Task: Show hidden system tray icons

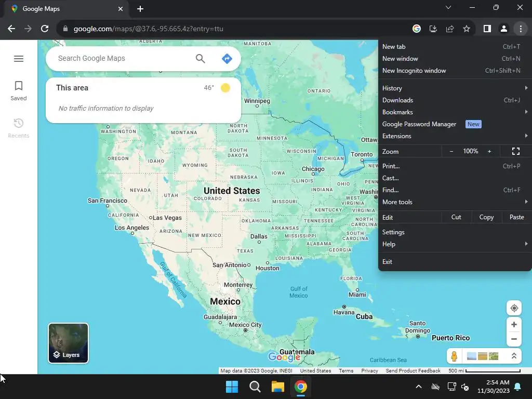Action: (419, 387)
